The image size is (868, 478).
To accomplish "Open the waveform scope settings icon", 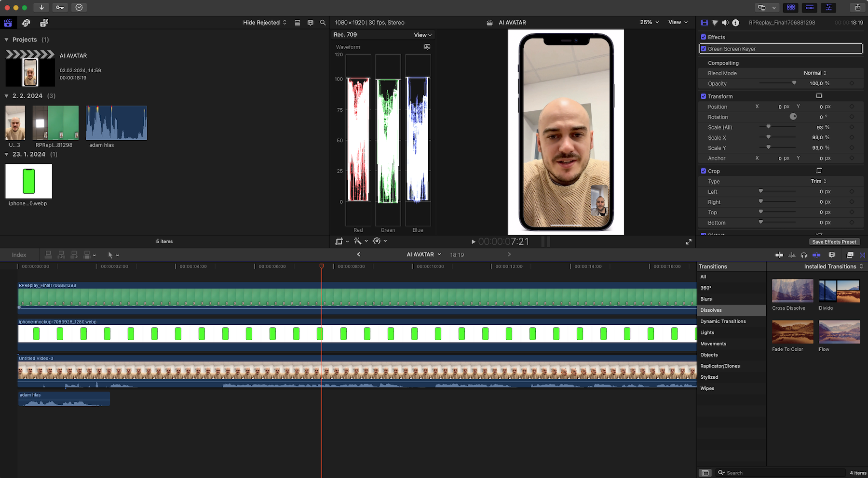I will 427,47.
